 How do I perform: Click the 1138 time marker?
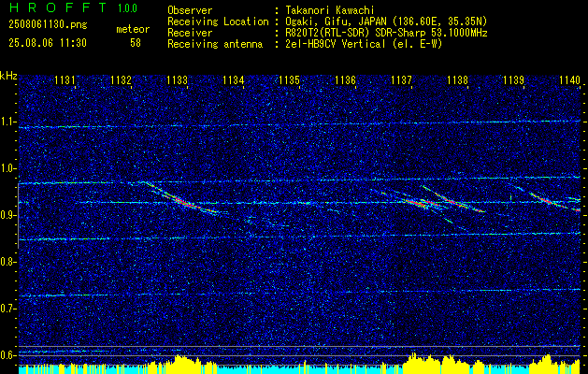(x=457, y=79)
